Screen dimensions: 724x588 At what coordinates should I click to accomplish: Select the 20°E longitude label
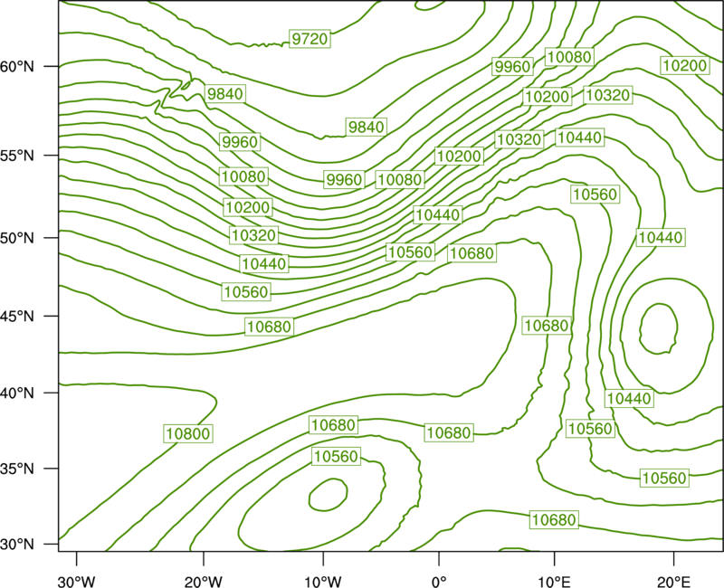pyautogui.click(x=673, y=582)
